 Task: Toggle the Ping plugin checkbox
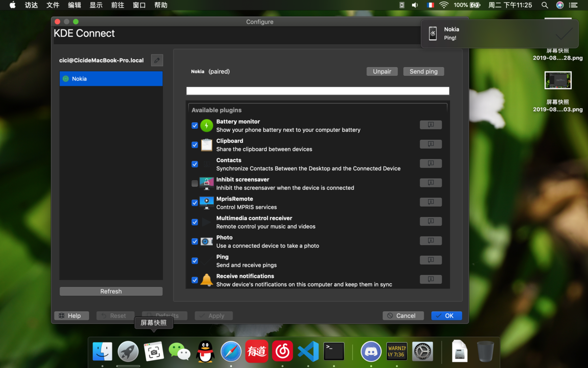point(195,261)
